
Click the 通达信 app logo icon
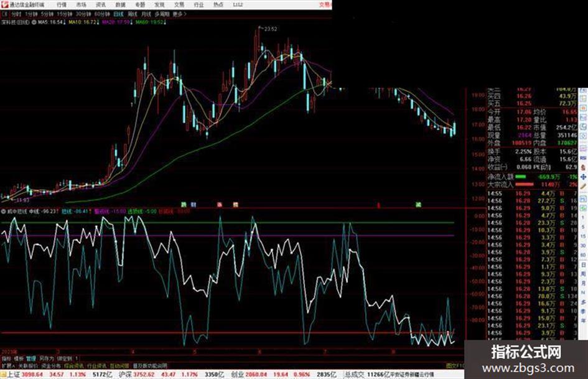tap(4, 4)
